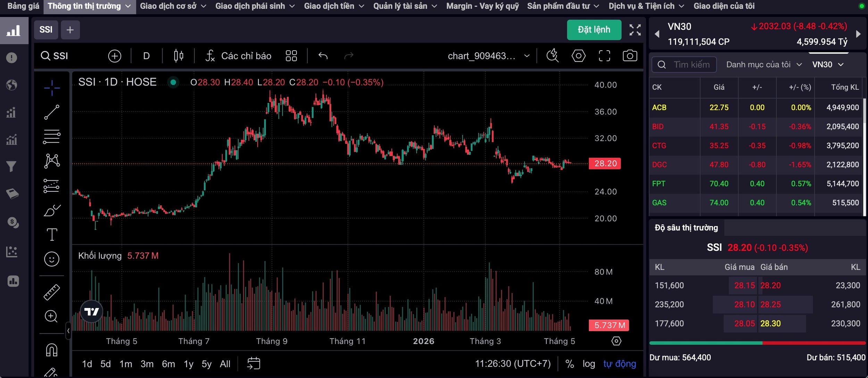Open the Fibonacci retracement tools
Viewport: 868px width, 378px height.
pos(52,137)
